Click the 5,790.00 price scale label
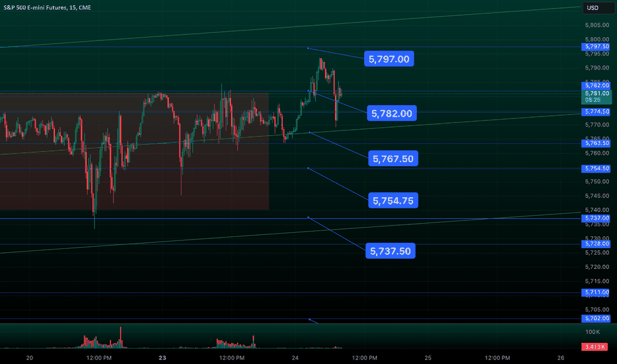The width and height of the screenshot is (617, 364). click(597, 68)
